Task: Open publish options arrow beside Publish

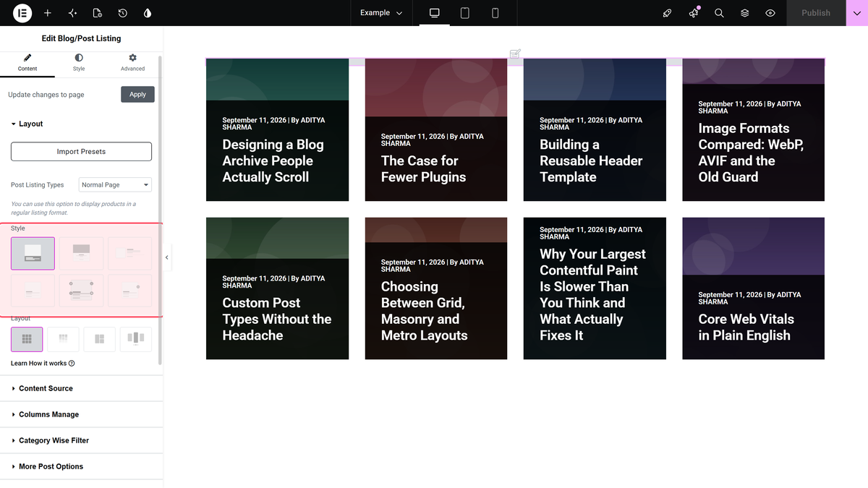Action: tap(857, 13)
